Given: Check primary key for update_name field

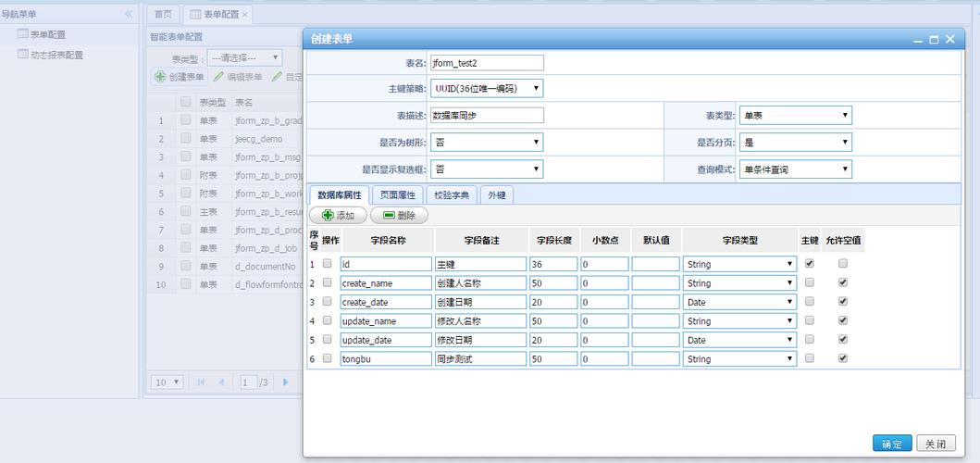Looking at the screenshot, I should pyautogui.click(x=810, y=320).
